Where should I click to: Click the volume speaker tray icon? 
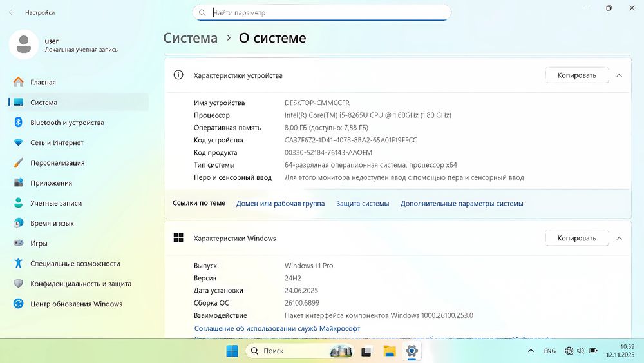[x=580, y=351]
